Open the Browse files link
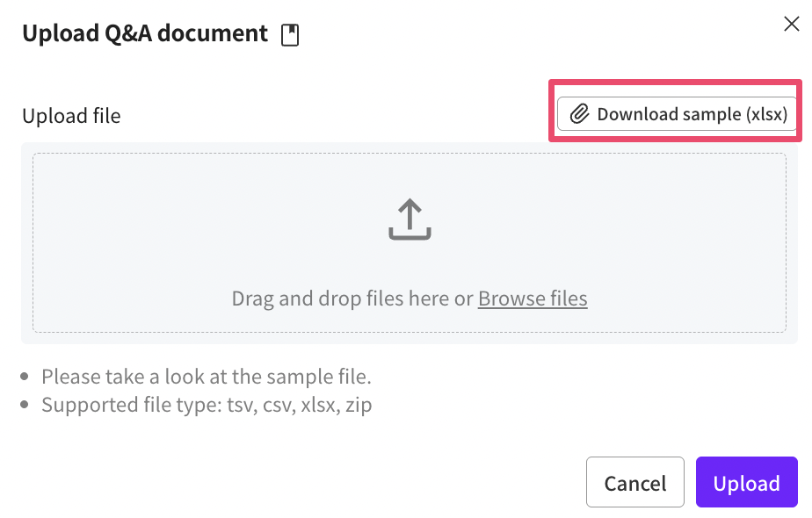Viewport: 812px width, 518px height. pyautogui.click(x=533, y=299)
